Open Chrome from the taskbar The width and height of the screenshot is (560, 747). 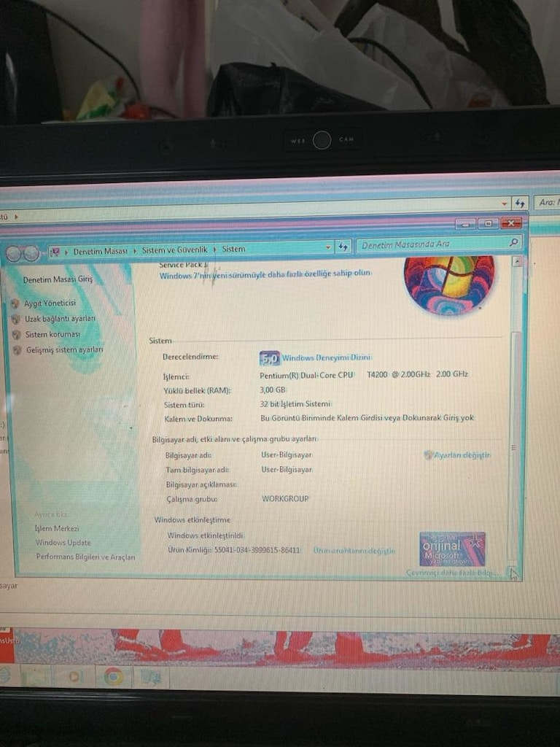click(x=113, y=676)
